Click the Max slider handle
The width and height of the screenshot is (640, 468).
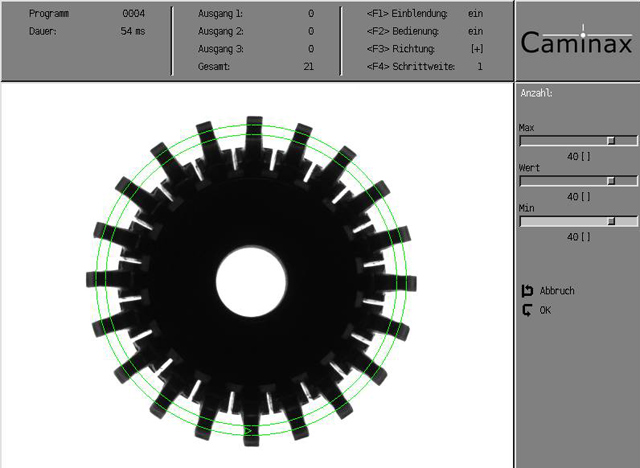click(x=610, y=141)
